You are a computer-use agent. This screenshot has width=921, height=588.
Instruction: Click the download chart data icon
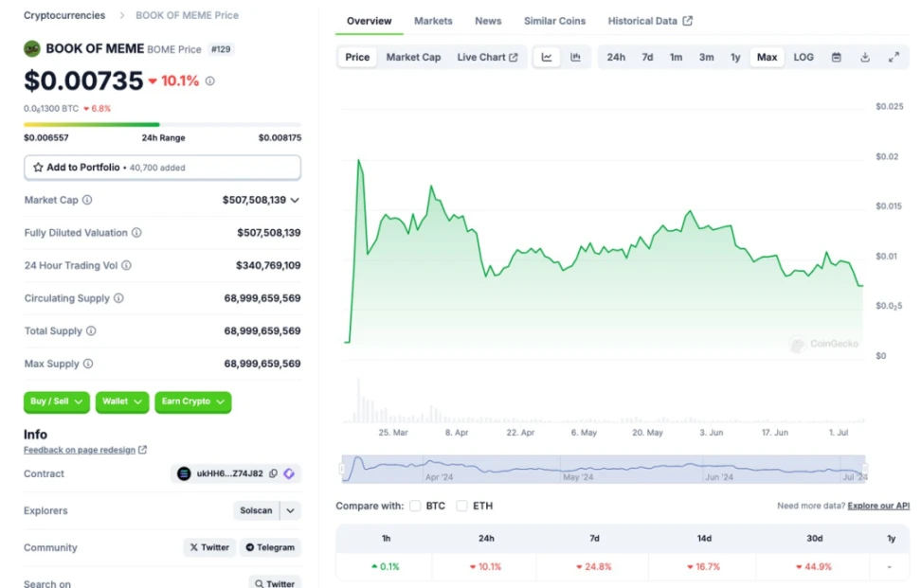pyautogui.click(x=865, y=57)
